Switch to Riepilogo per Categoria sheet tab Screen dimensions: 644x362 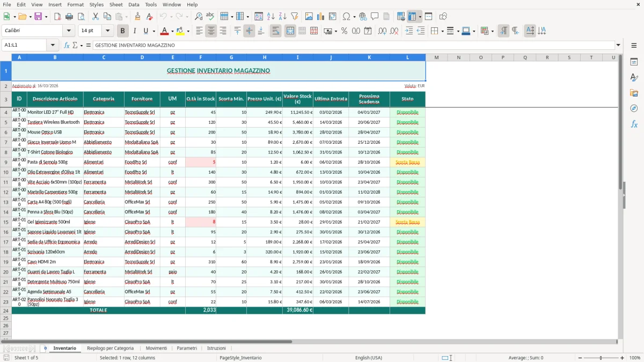click(x=110, y=348)
